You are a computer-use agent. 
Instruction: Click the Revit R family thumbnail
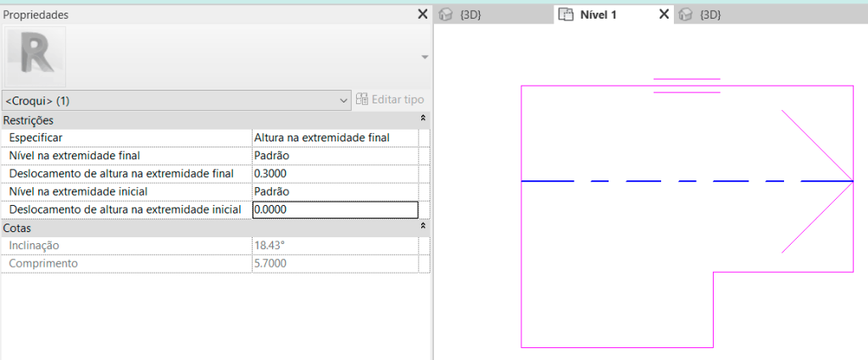[36, 57]
